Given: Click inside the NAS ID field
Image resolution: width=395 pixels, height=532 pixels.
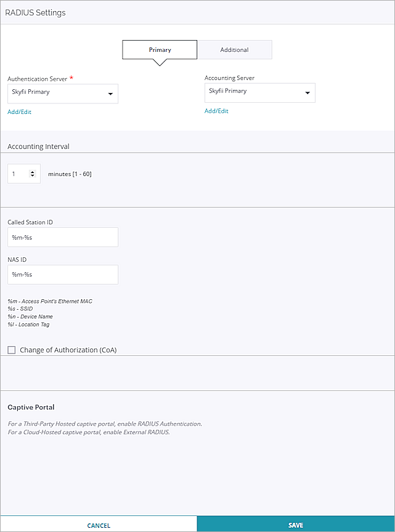Looking at the screenshot, I should point(62,275).
